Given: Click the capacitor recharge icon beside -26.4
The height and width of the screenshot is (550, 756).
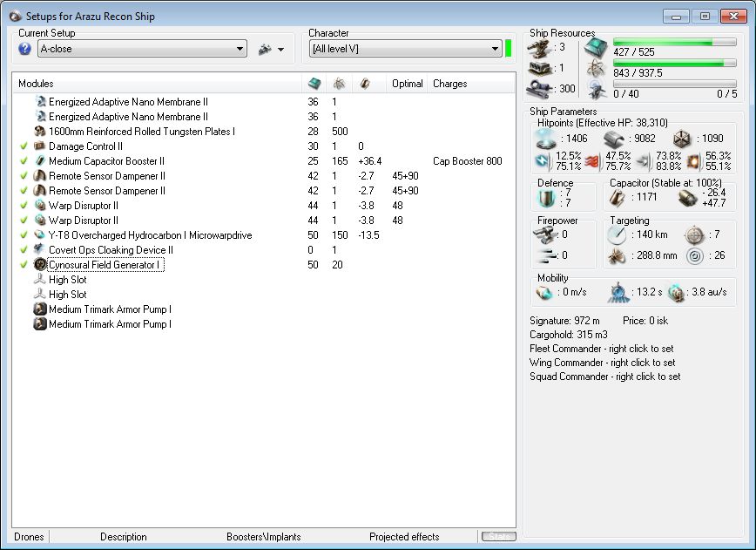Looking at the screenshot, I should coord(687,198).
